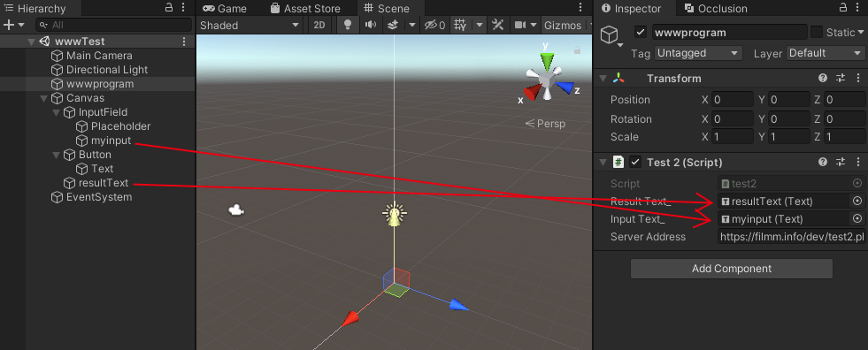Image resolution: width=868 pixels, height=350 pixels.
Task: Enable the Static checkbox
Action: [x=817, y=32]
